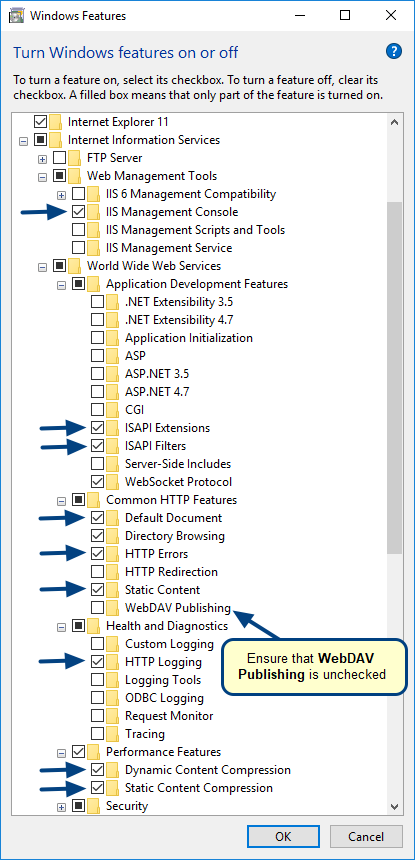Toggle the ISAPI Filters checkbox
This screenshot has width=415, height=860.
point(98,446)
